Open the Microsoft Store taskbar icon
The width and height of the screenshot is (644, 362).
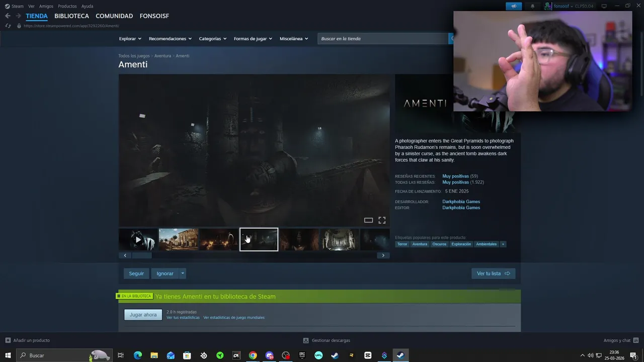[187, 355]
